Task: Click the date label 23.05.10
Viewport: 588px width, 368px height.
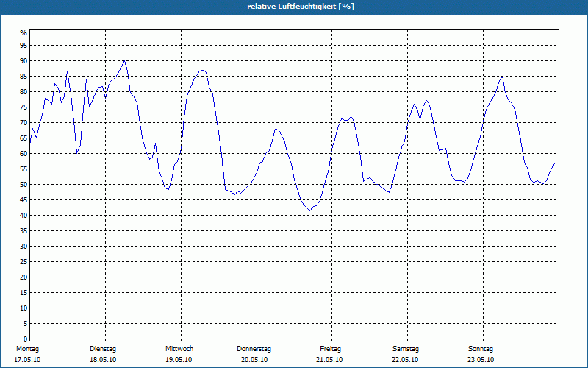Action: (x=481, y=360)
